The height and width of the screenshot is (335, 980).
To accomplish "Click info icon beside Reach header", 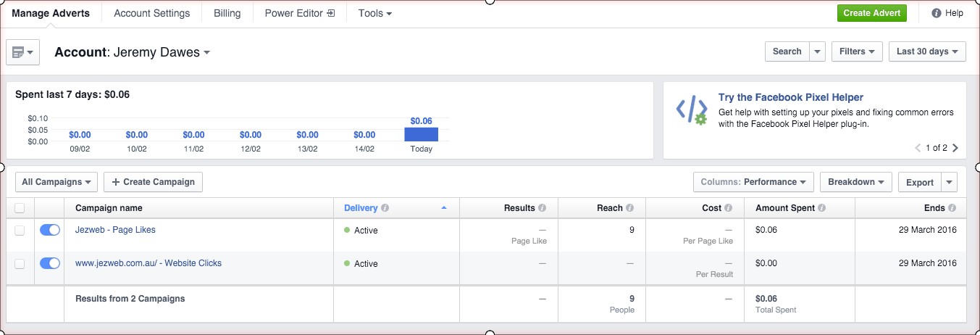I will 630,208.
